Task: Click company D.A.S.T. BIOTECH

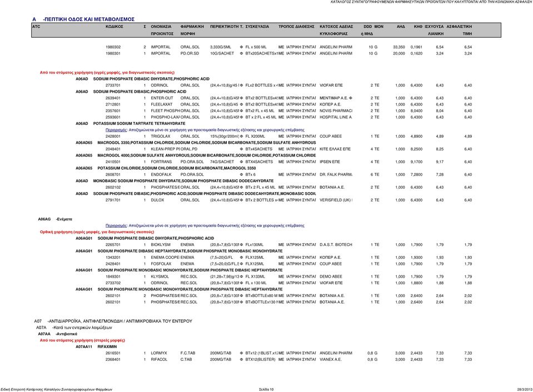Action: [x=336, y=244]
